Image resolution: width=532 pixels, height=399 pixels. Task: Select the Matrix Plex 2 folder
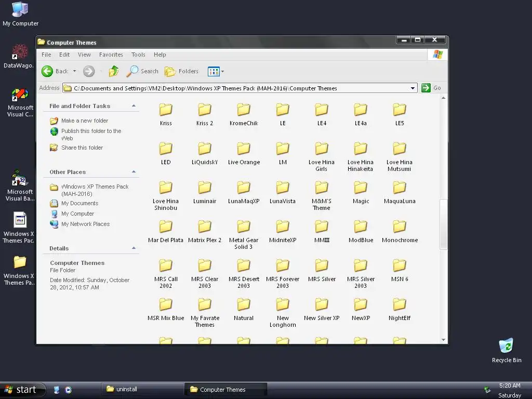[x=205, y=232]
